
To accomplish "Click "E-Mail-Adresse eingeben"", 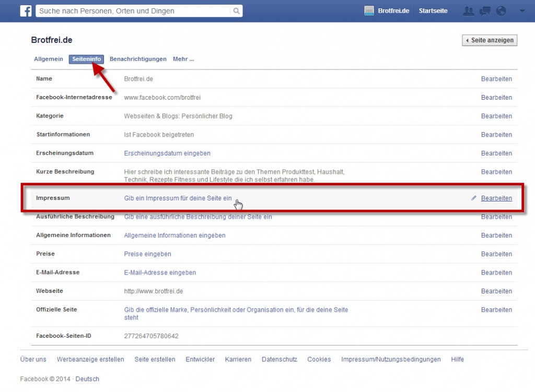I will [x=159, y=272].
